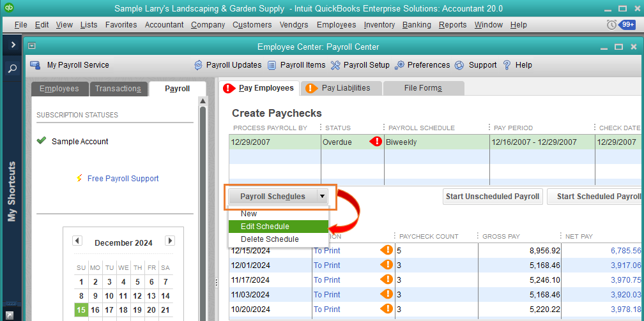
Task: Open the Banking menu
Action: click(x=417, y=25)
